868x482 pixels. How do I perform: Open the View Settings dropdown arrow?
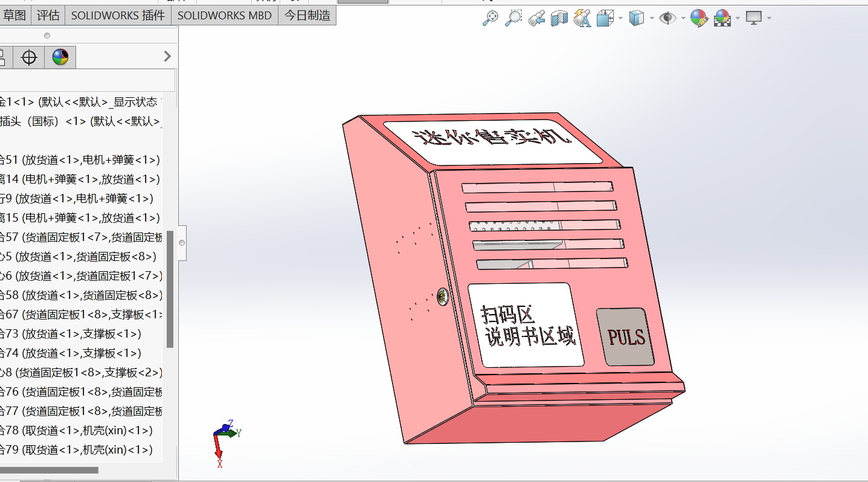(769, 18)
